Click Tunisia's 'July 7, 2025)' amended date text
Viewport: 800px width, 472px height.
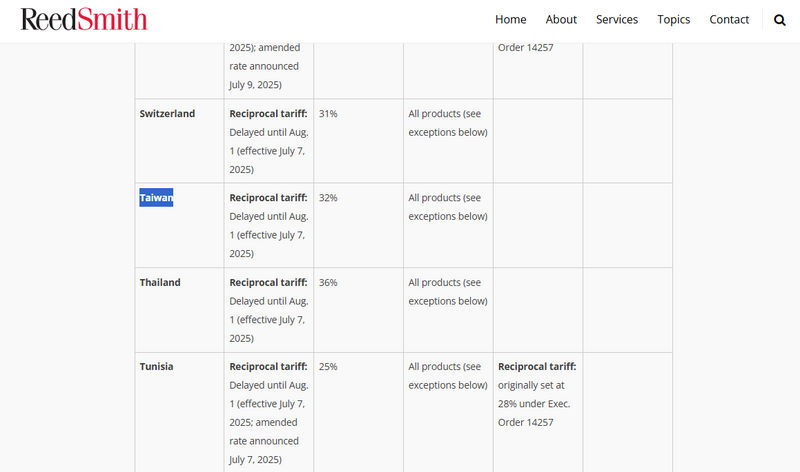[255, 459]
